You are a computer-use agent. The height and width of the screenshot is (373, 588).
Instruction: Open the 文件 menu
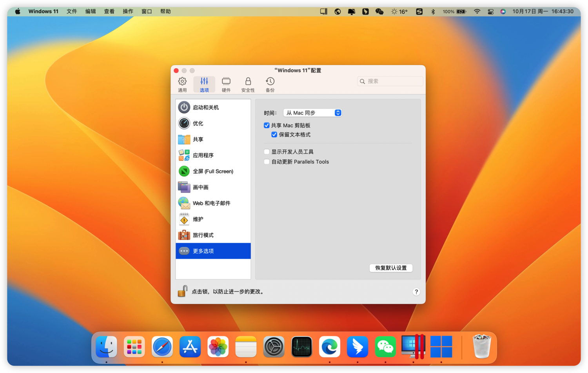pos(72,11)
